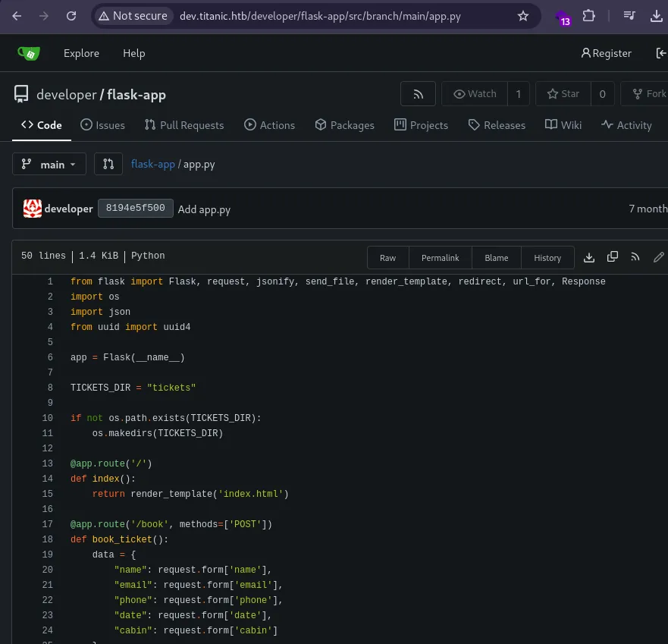Open commit 8194e5f500
This screenshot has height=644, width=668.
[136, 208]
